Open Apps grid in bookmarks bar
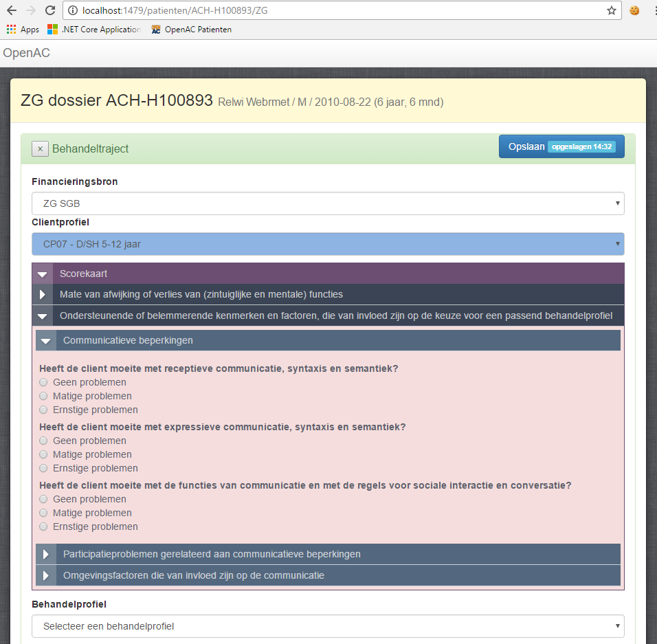This screenshot has height=644, width=657. point(23,30)
